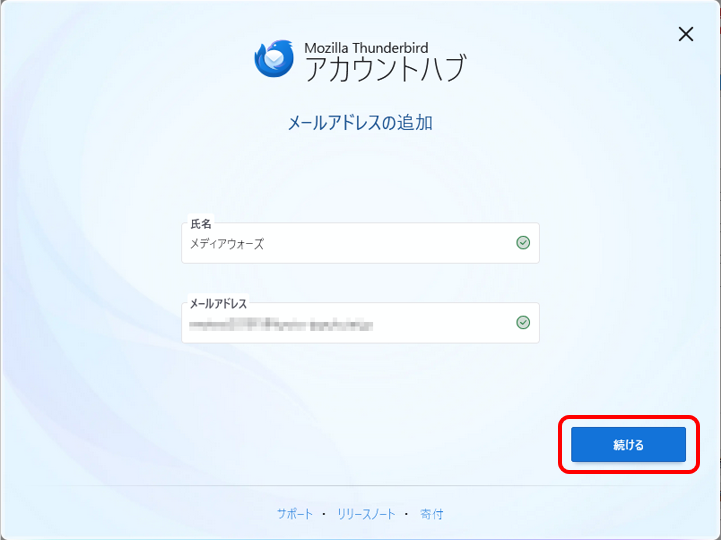Screen dimensions: 721x540
Task: Focus the 氏名 input field
Action: 360,243
